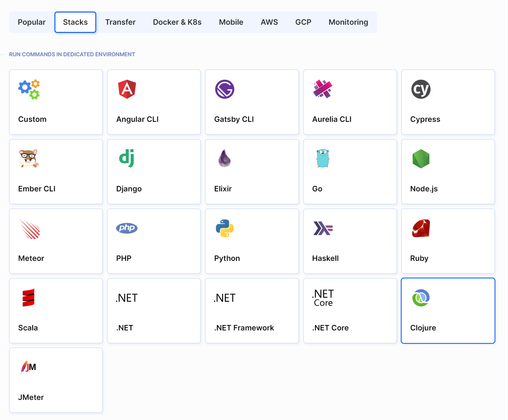Click the Aurelia CLI label

332,119
